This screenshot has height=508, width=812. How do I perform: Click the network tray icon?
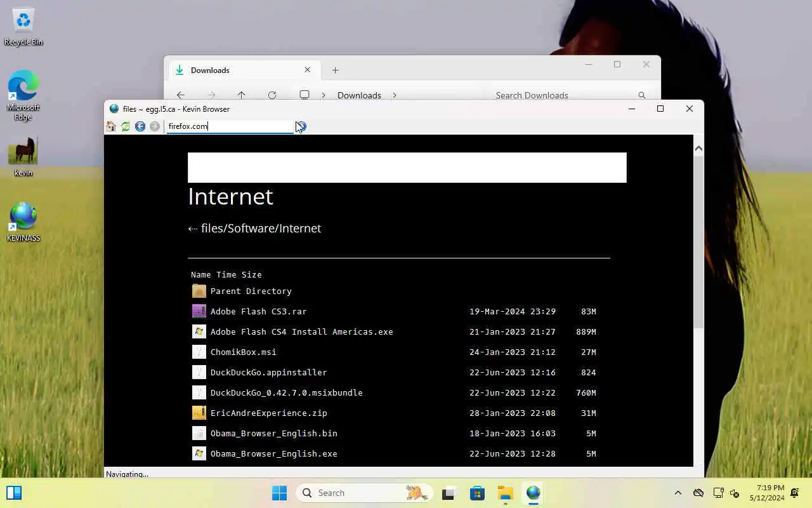(718, 493)
